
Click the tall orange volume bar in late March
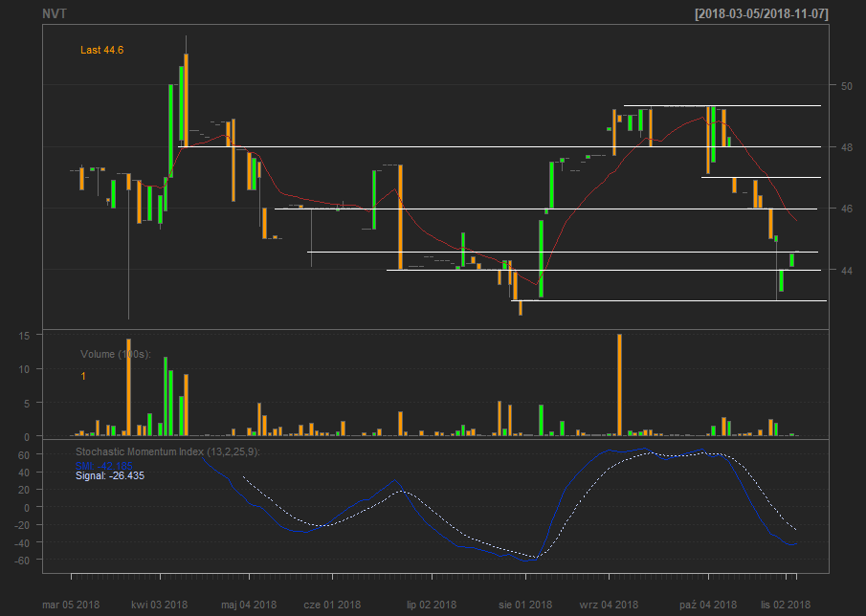point(128,387)
